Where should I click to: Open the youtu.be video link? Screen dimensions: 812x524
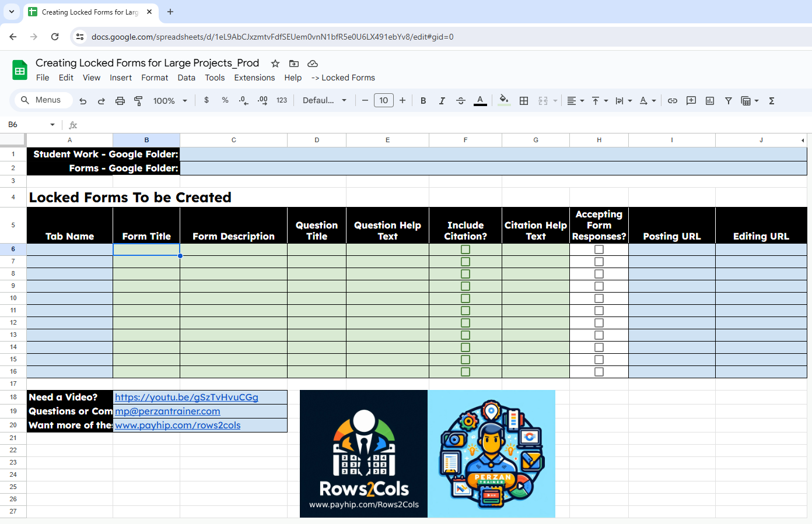pos(187,397)
